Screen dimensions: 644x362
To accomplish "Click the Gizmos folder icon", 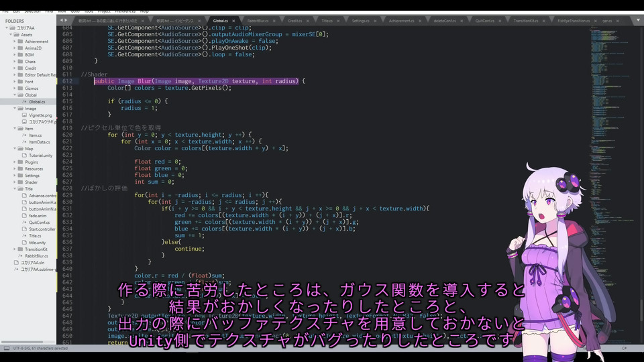I will [21, 88].
